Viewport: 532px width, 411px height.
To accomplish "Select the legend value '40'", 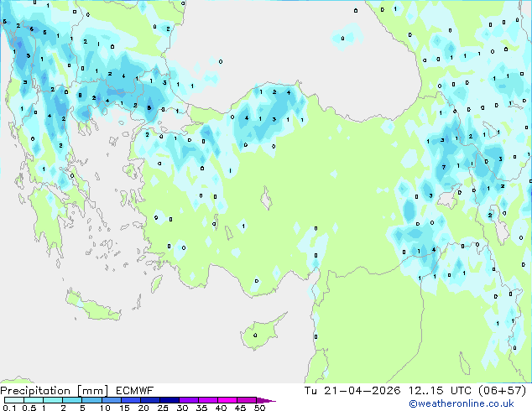I will (221, 408).
